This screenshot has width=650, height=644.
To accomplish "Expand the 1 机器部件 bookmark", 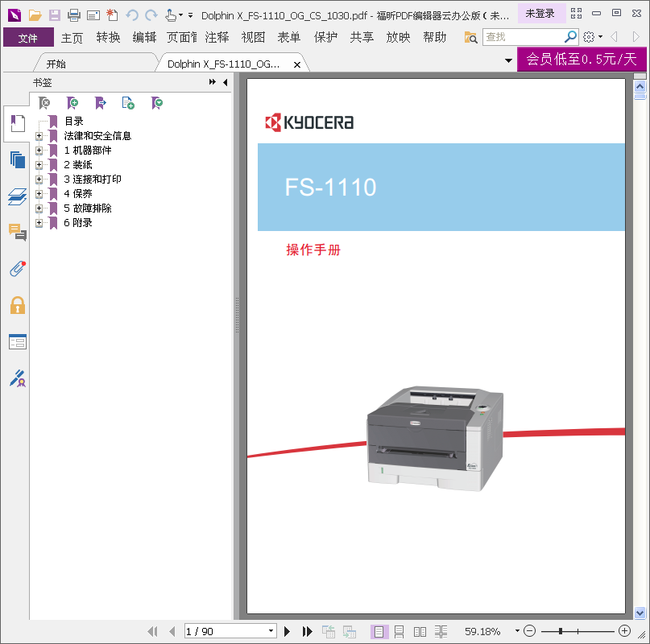I will click(x=39, y=151).
